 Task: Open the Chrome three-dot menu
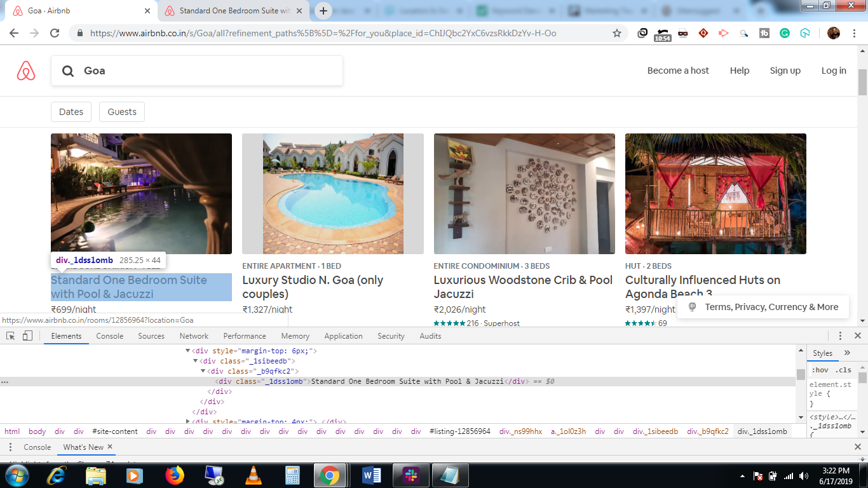pos(855,33)
